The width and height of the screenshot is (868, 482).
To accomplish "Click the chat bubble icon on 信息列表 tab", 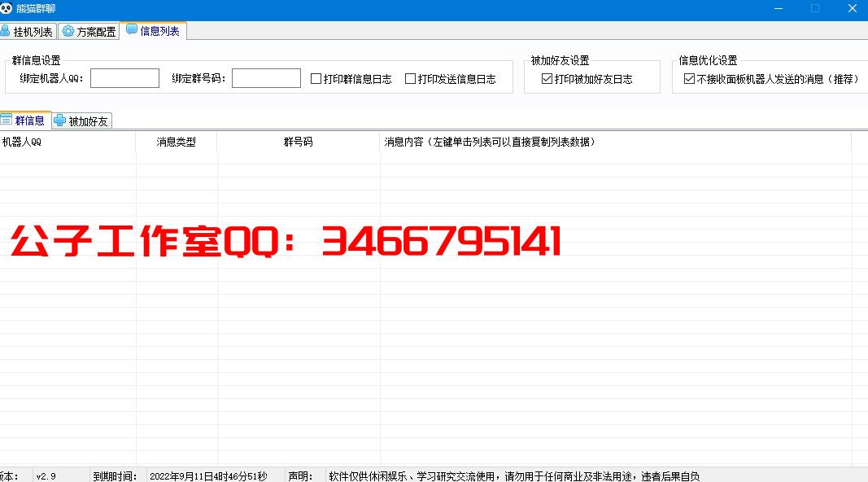I will coord(132,29).
